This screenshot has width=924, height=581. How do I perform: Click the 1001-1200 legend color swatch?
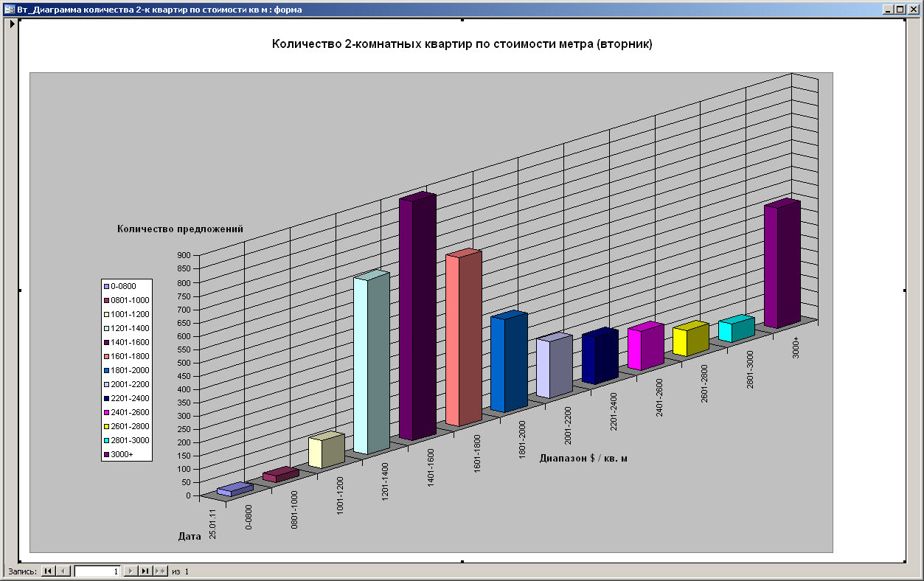coord(107,314)
